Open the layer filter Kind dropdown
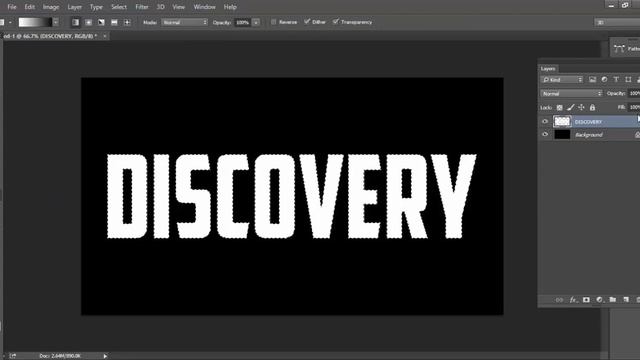640x360 pixels. [x=562, y=80]
